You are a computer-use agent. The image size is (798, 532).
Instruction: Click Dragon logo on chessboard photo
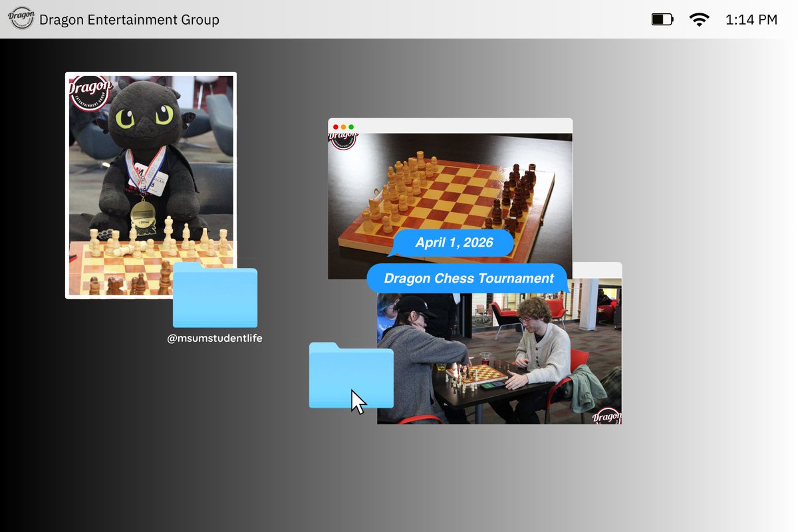click(x=342, y=140)
